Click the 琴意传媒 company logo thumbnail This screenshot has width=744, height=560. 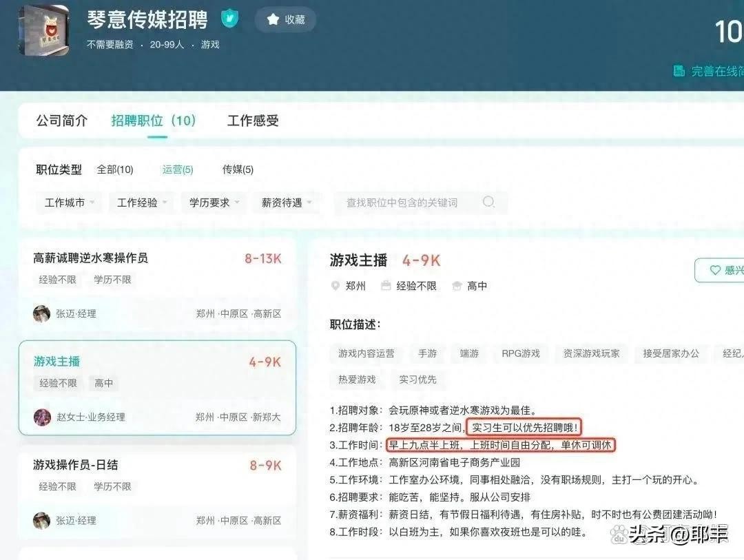[x=43, y=30]
